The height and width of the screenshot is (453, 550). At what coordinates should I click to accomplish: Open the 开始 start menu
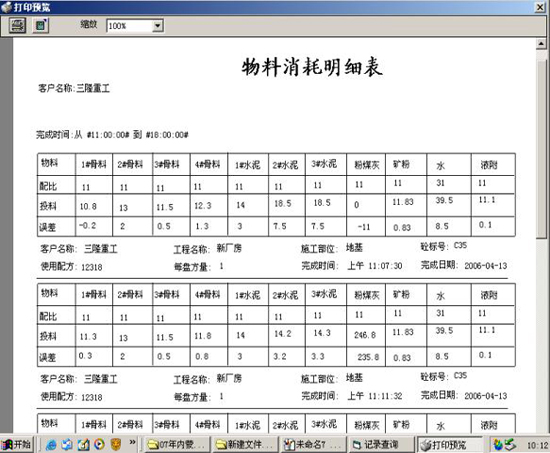pyautogui.click(x=16, y=445)
